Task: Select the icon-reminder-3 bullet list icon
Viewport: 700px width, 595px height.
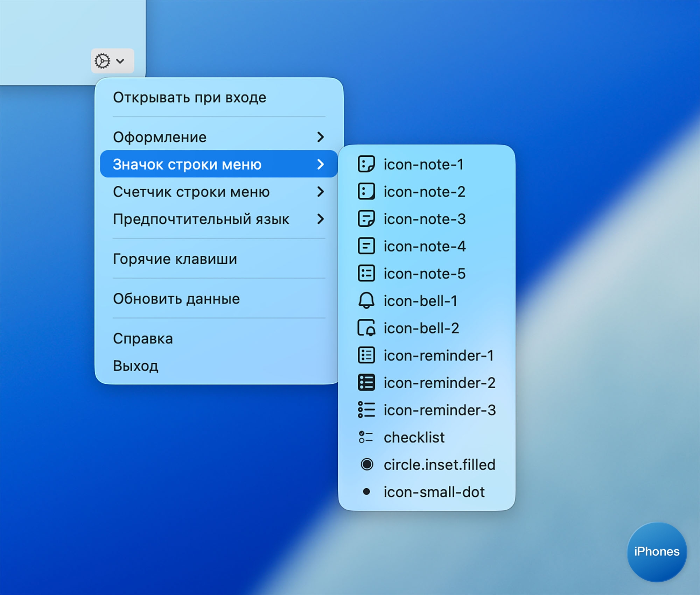Action: click(x=439, y=410)
